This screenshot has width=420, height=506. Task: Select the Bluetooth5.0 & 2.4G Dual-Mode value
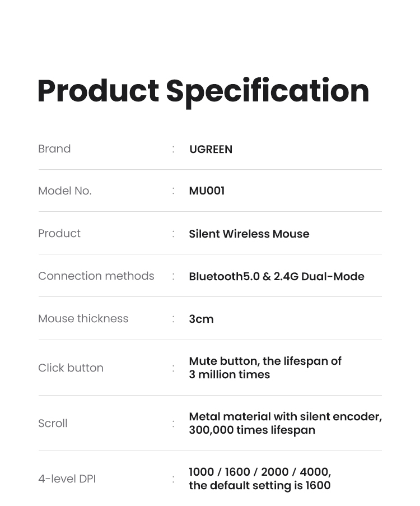pos(277,277)
